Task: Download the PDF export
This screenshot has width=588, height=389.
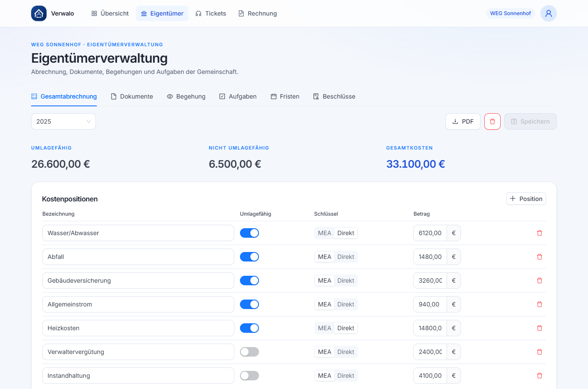Action: click(x=463, y=121)
